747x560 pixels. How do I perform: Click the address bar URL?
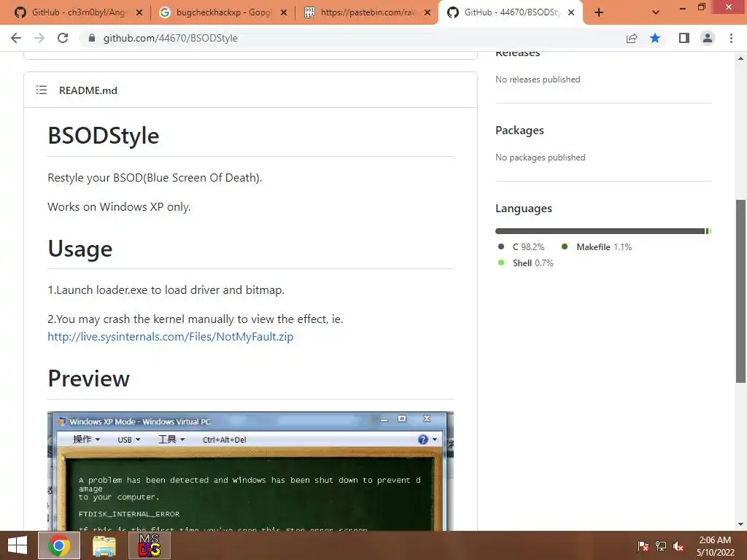pos(171,38)
